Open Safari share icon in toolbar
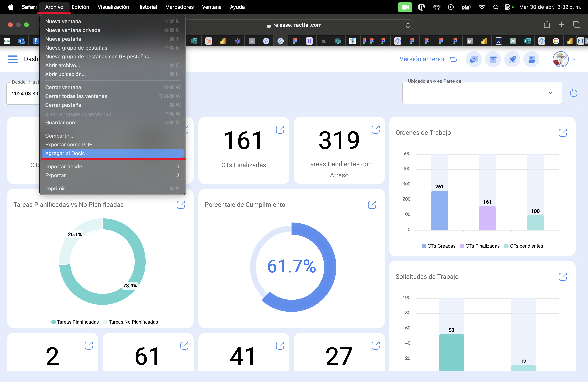Viewport: 588px width, 382px height. (x=547, y=25)
